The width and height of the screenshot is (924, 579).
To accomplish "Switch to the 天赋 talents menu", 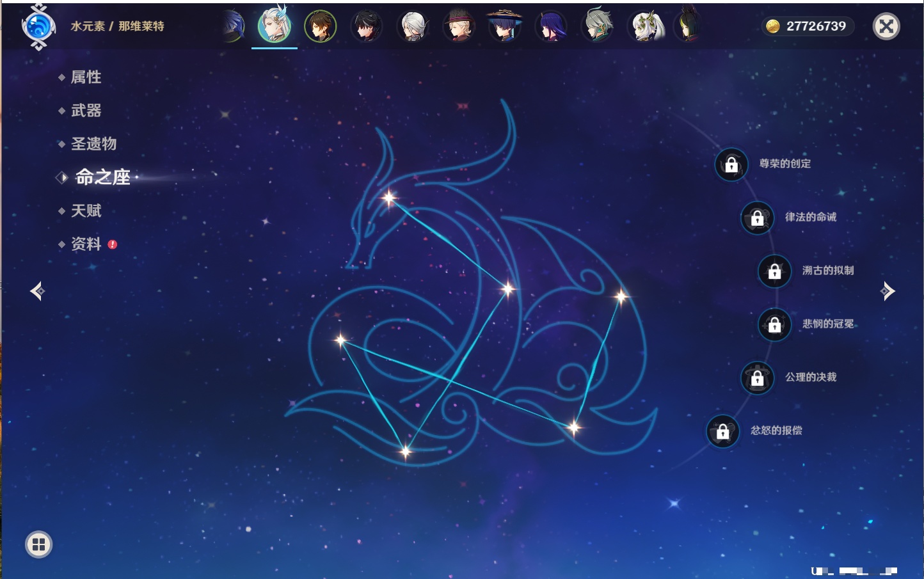I will tap(86, 210).
